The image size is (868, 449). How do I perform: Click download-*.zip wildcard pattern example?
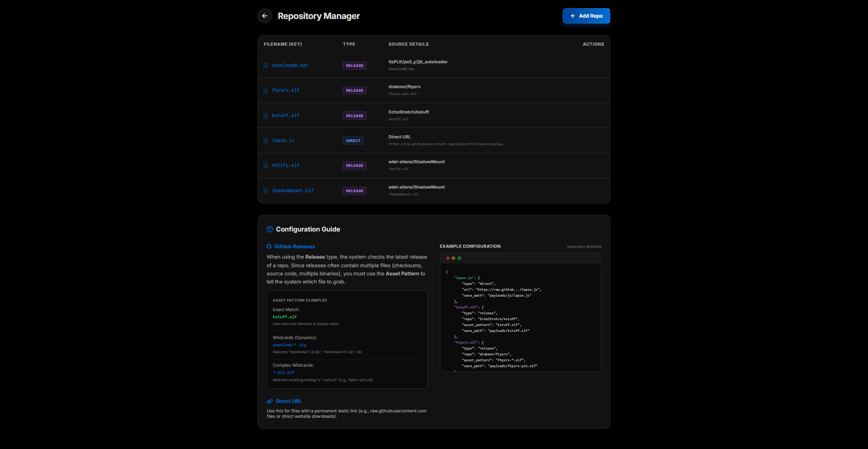tap(289, 345)
